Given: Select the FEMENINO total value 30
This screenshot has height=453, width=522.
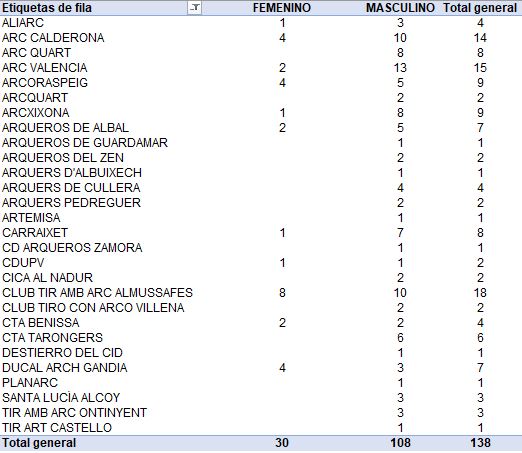Looking at the screenshot, I should tap(282, 443).
